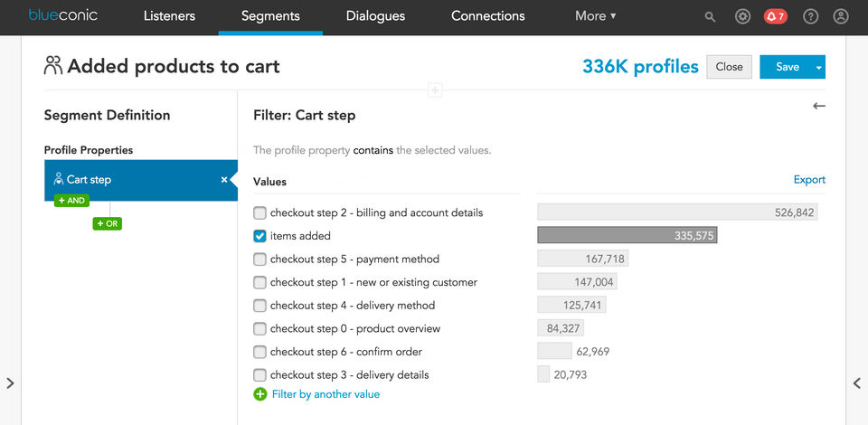Screen dimensions: 868x425
Task: Enable checkout step 5 payment method checkbox
Action: tap(260, 259)
